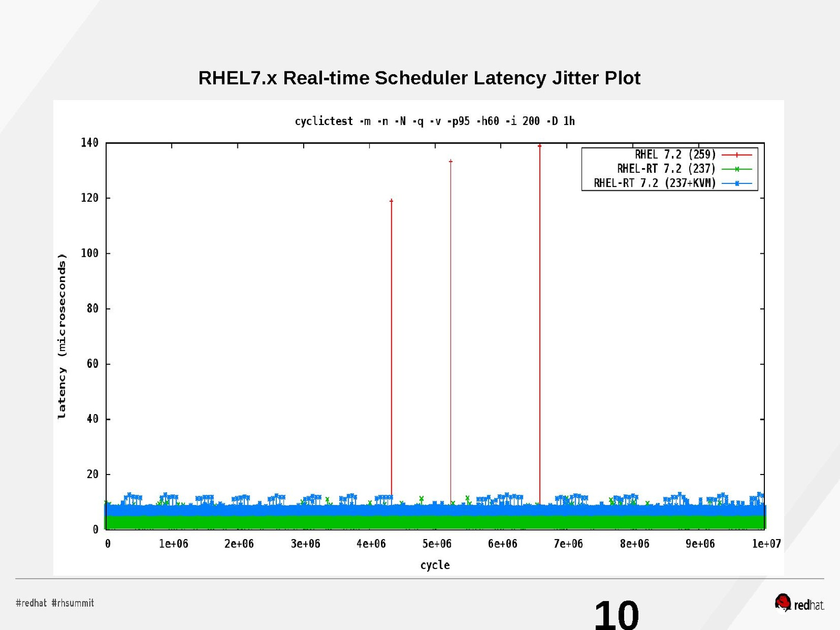Click the #redhat hashtag in the footer
Viewport: 840px width, 630px height.
pos(31,603)
